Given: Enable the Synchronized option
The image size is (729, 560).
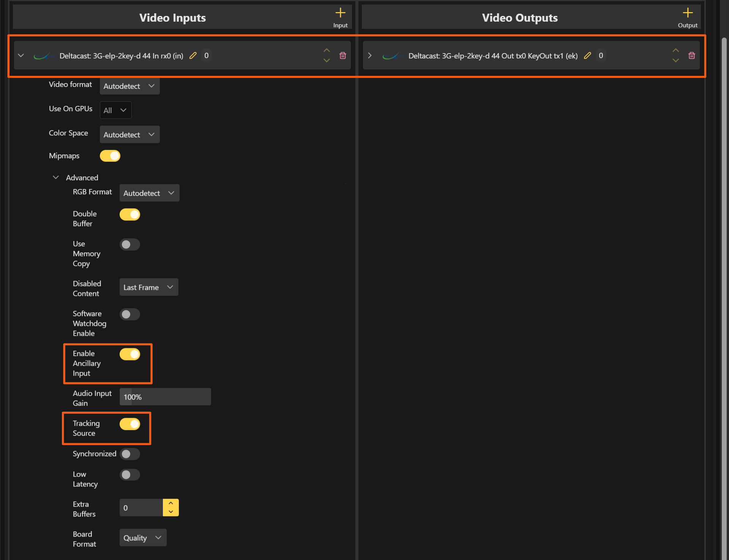Looking at the screenshot, I should (129, 454).
